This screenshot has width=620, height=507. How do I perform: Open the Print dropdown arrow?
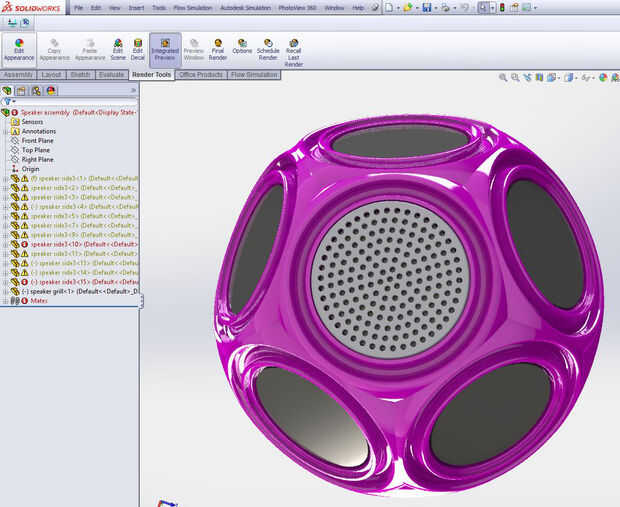455,8
